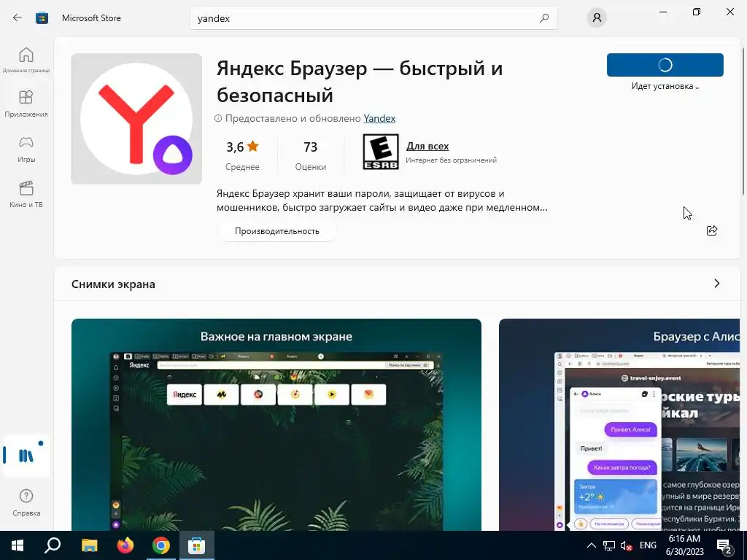Open the user account profile icon
The height and width of the screenshot is (560, 747).
pyautogui.click(x=597, y=18)
